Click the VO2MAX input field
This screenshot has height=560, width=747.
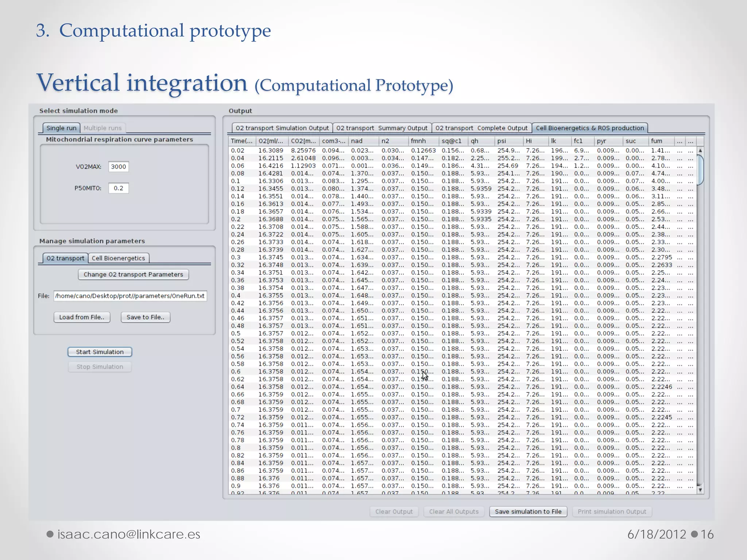pos(119,167)
